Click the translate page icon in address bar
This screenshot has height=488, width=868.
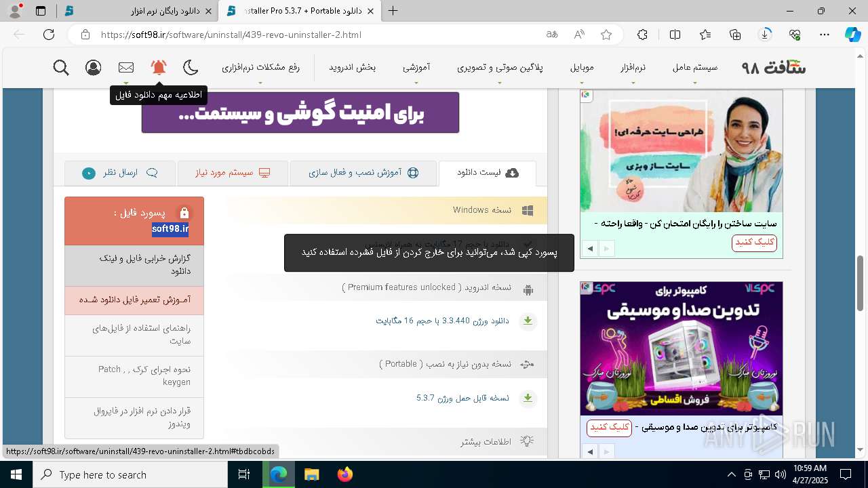point(552,35)
